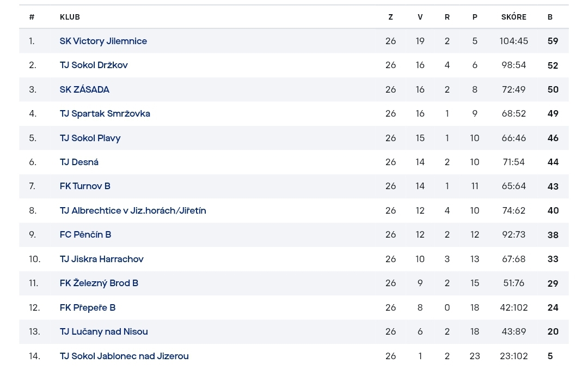
Task: Open the TJ Sokol Plavy club link
Action: tap(90, 138)
